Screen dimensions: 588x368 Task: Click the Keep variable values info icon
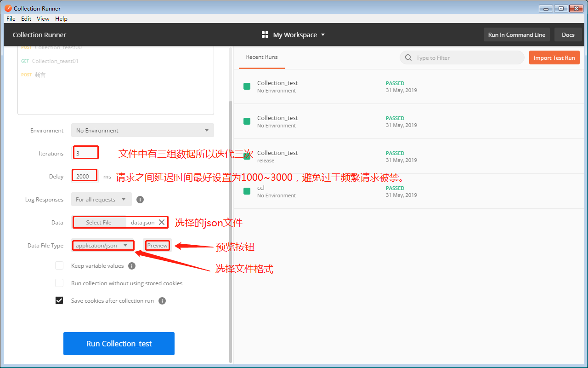[132, 266]
